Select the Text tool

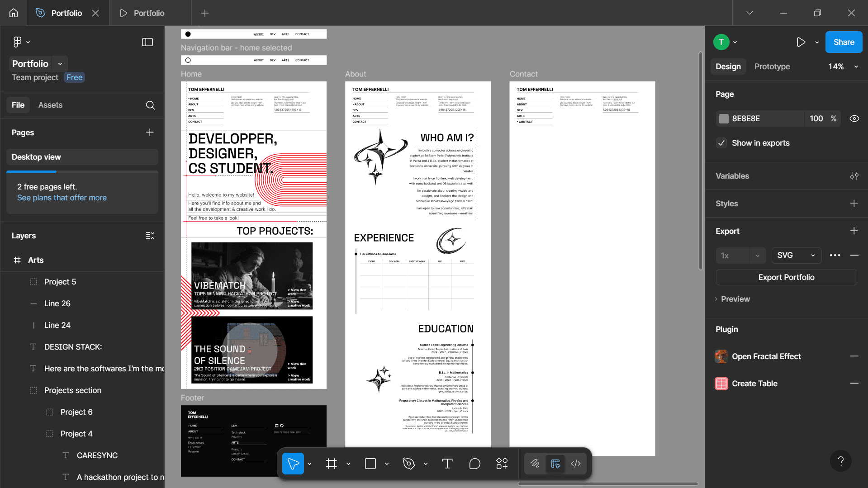click(447, 464)
